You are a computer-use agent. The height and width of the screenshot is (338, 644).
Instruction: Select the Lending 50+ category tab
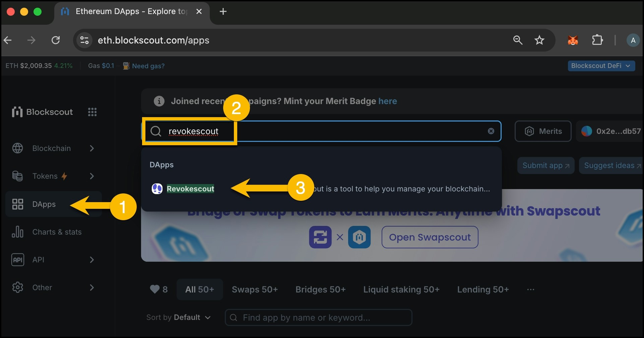pos(483,289)
